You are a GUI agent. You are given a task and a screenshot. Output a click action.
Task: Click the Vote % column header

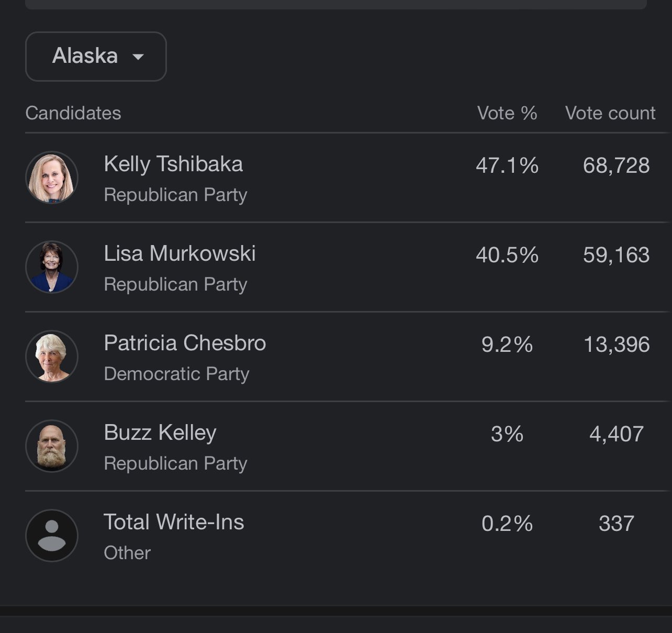coord(507,113)
